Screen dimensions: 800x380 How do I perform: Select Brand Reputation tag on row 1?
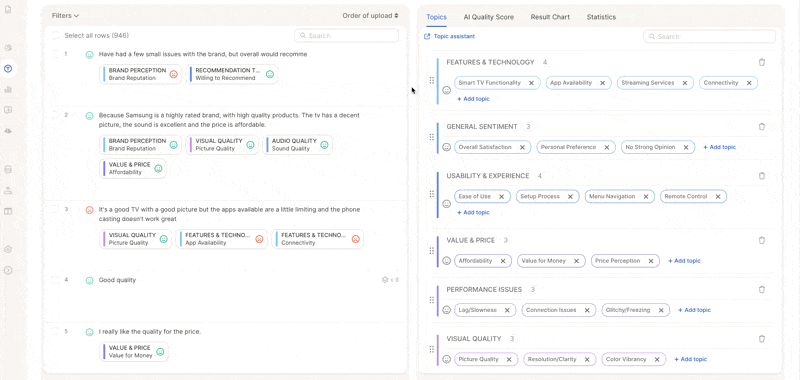pyautogui.click(x=140, y=74)
